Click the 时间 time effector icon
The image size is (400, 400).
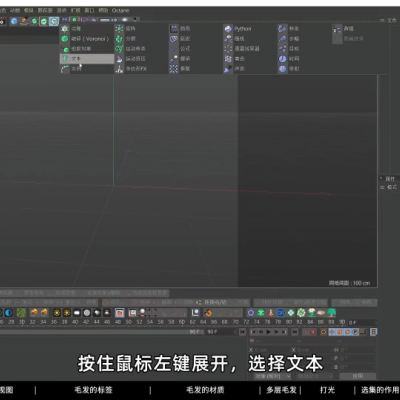[x=283, y=59]
